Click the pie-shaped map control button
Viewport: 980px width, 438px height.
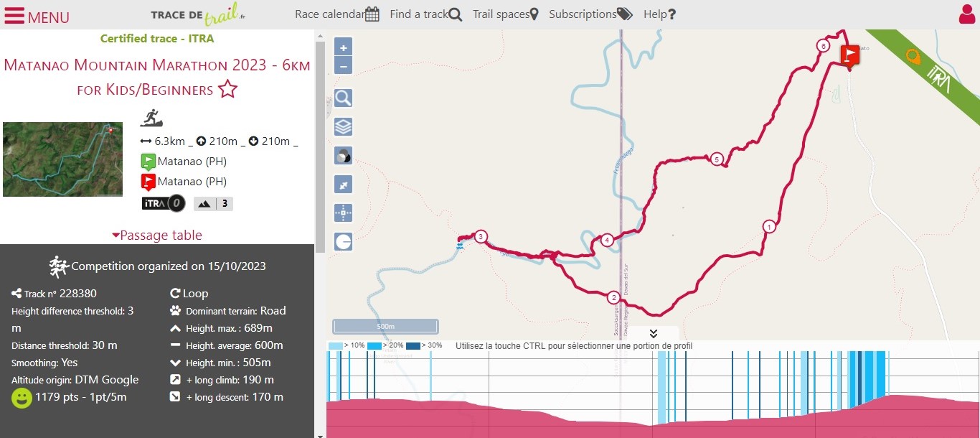pyautogui.click(x=344, y=242)
